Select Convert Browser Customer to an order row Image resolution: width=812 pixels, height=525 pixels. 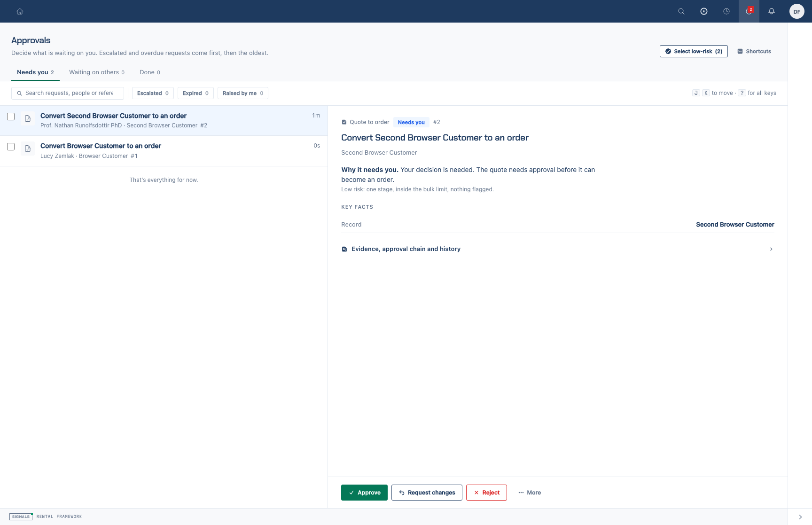point(164,151)
